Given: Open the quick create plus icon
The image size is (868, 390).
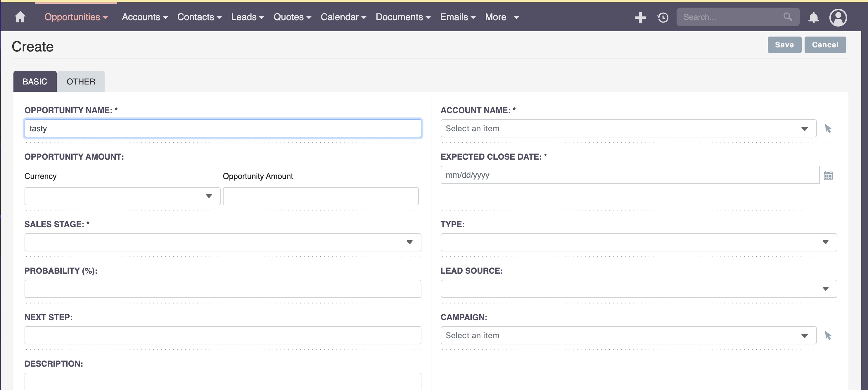Looking at the screenshot, I should [x=640, y=17].
